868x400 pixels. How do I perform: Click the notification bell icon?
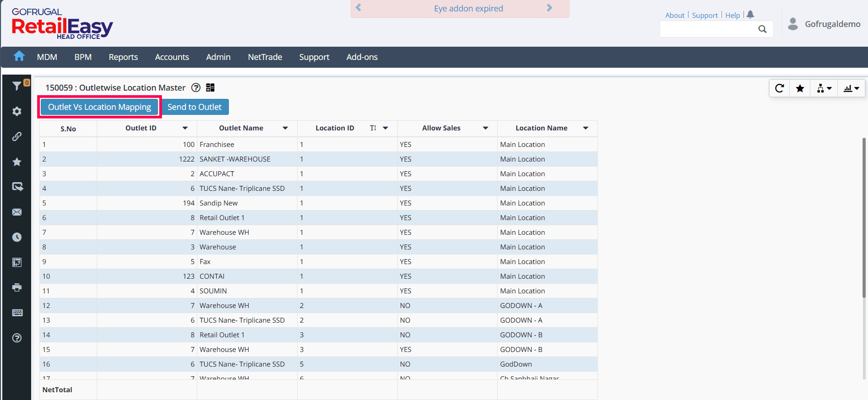click(750, 15)
